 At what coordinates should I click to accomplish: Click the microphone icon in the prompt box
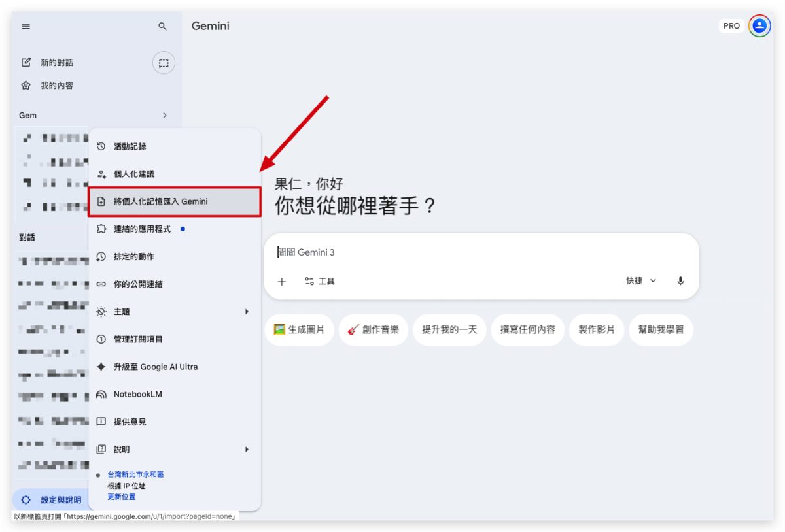tap(680, 281)
